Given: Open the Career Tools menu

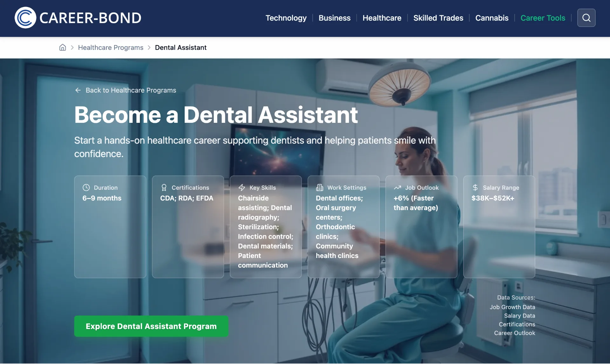Looking at the screenshot, I should [543, 18].
